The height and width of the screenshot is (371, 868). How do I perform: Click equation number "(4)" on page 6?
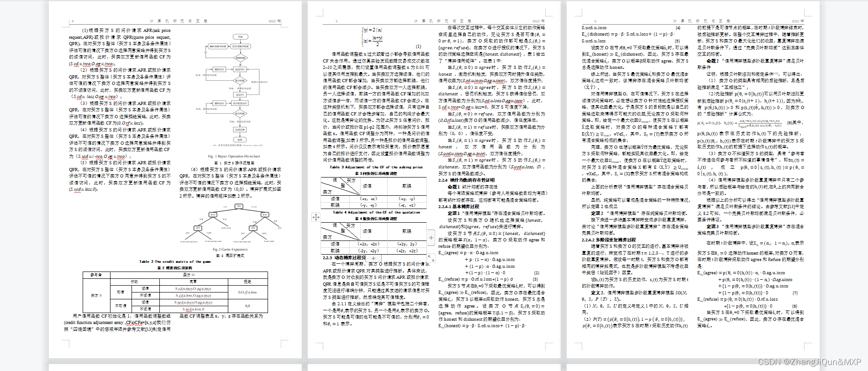678,28
